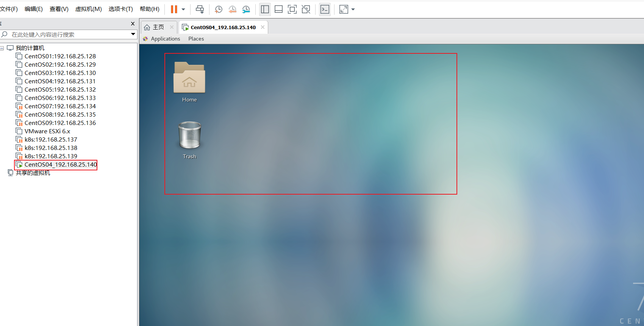Click the VM icon beside VMware ESXi 6.x
The width and height of the screenshot is (644, 326).
click(19, 131)
